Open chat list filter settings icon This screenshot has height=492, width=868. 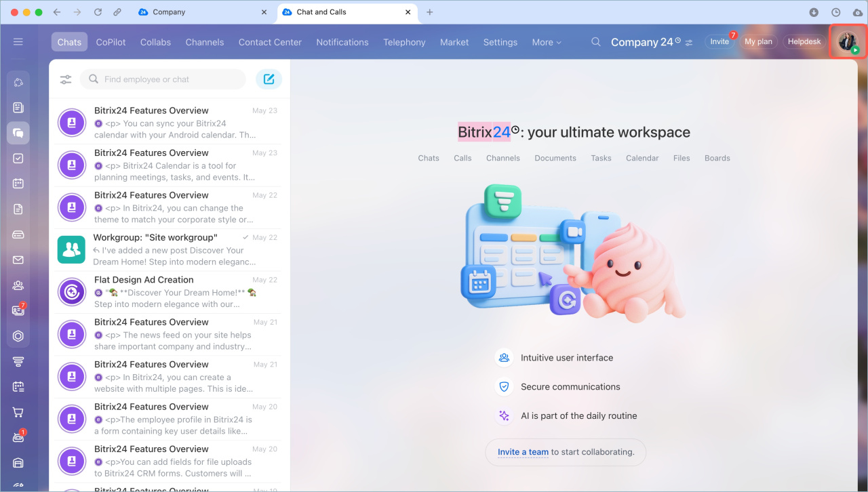pyautogui.click(x=66, y=79)
